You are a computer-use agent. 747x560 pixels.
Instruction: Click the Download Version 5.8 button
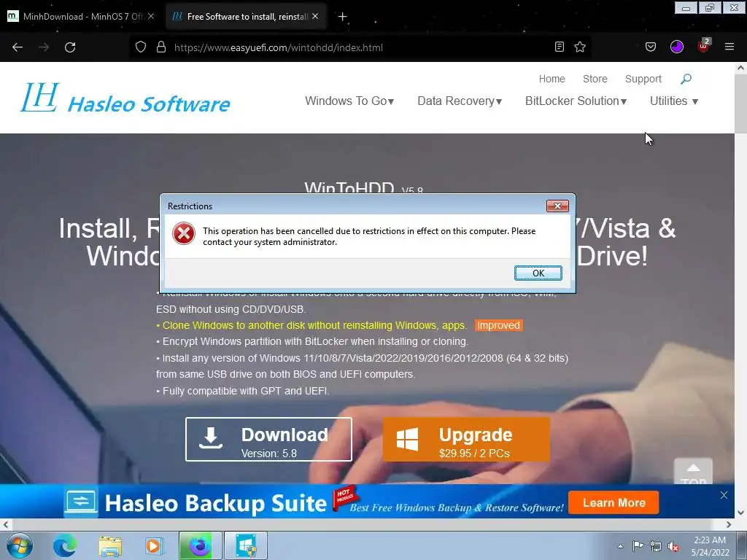click(x=268, y=439)
